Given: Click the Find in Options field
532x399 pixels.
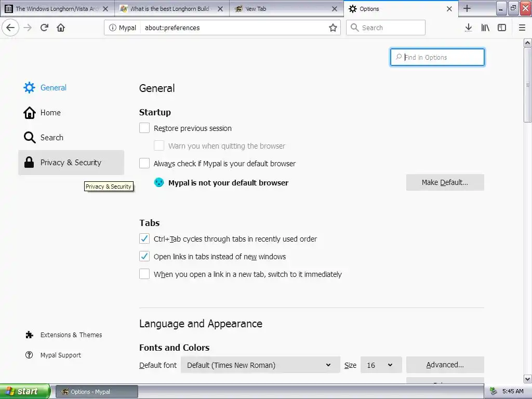Looking at the screenshot, I should 437,57.
